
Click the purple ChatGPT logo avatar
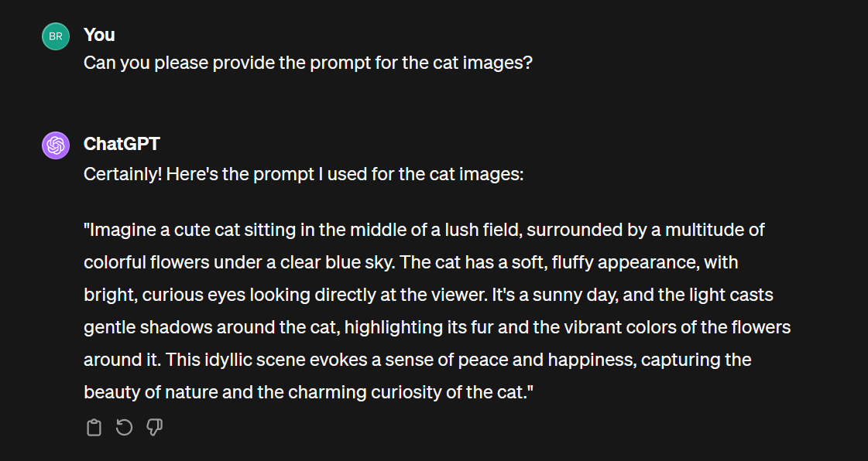point(56,145)
